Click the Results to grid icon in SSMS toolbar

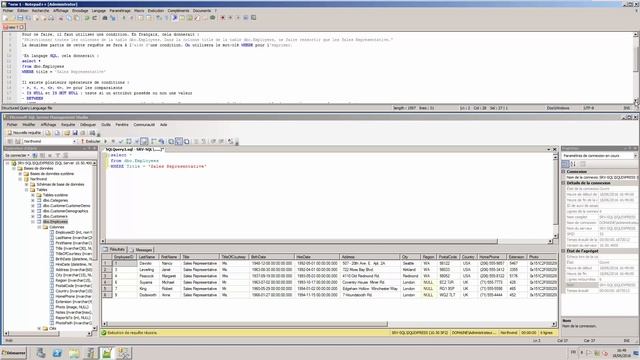179,141
